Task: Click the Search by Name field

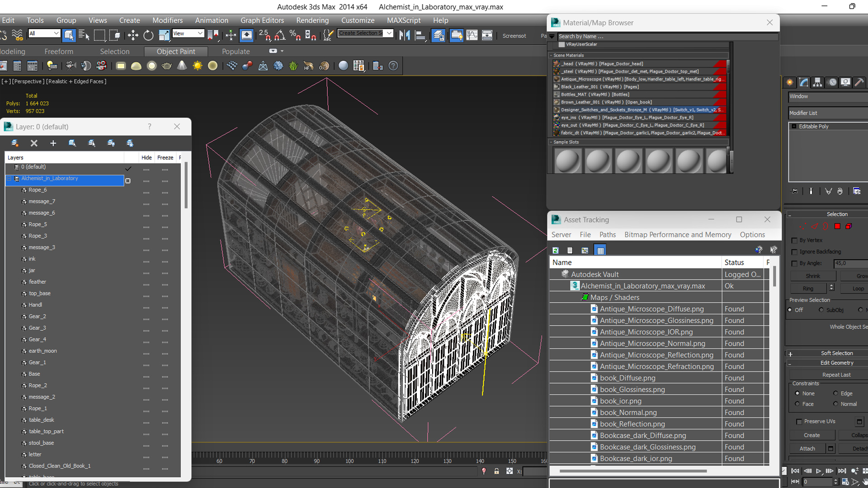Action: [668, 37]
